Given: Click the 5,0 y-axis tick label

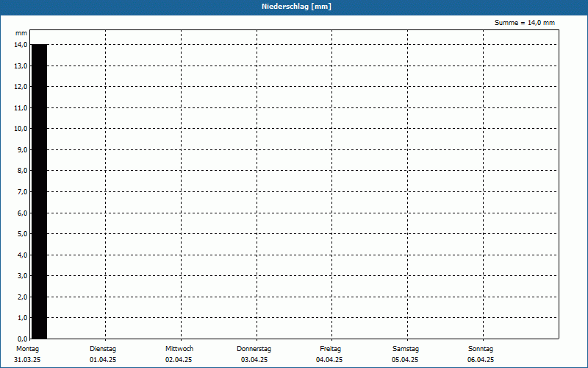Looking at the screenshot, I should (x=22, y=234).
